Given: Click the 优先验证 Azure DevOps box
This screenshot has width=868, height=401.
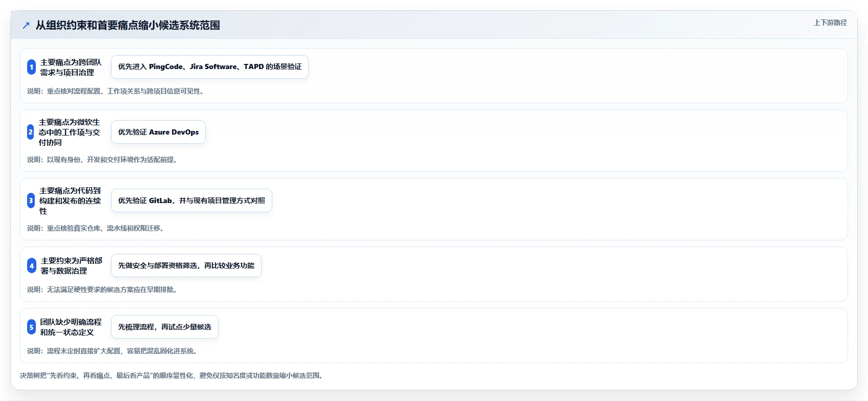Looking at the screenshot, I should click(x=158, y=132).
